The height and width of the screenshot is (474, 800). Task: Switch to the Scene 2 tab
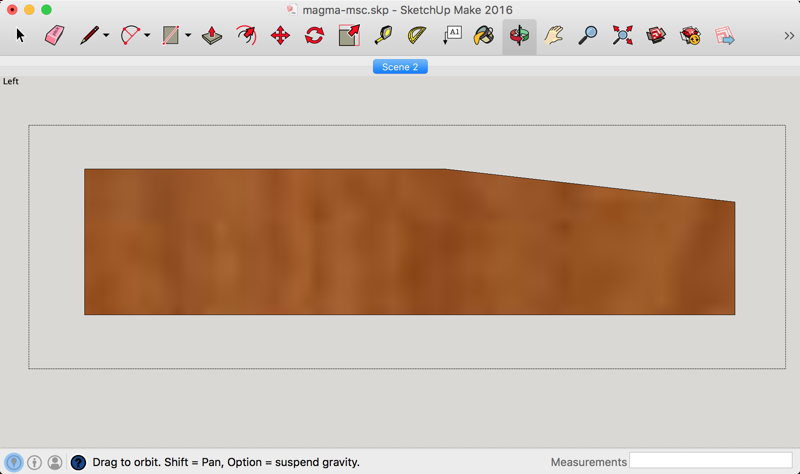(x=400, y=67)
